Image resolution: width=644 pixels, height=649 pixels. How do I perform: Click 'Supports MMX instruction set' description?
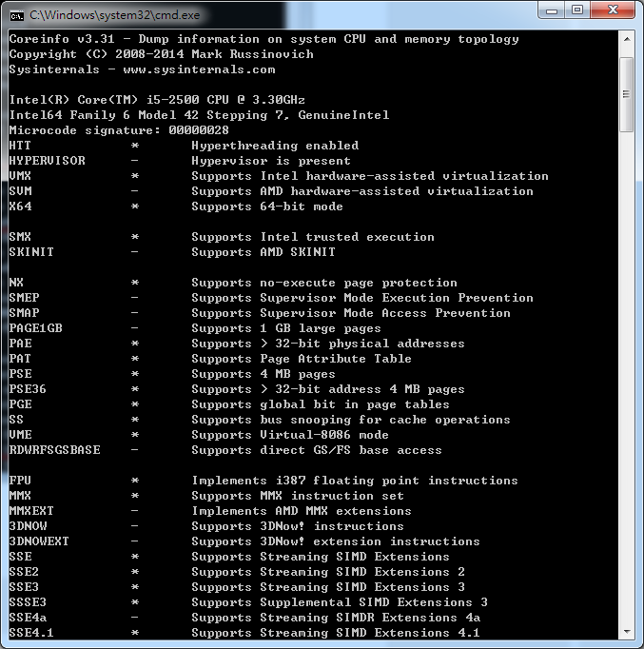coord(298,496)
